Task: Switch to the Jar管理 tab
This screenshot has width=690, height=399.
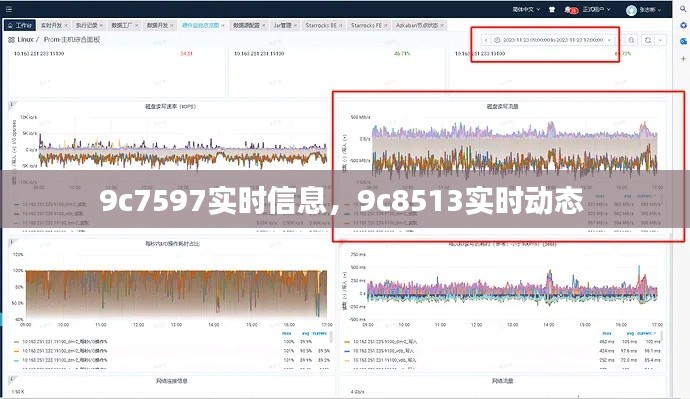Action: pyautogui.click(x=283, y=26)
